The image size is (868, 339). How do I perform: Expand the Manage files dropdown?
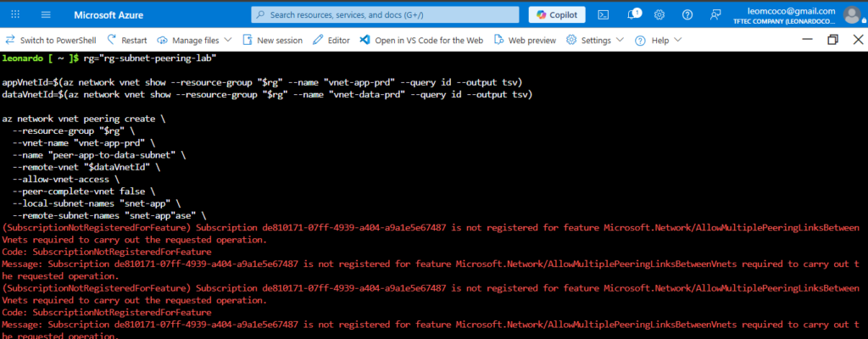point(194,40)
